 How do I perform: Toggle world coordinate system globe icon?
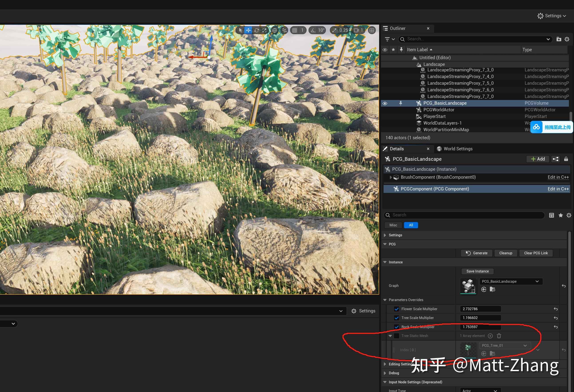pyautogui.click(x=274, y=30)
